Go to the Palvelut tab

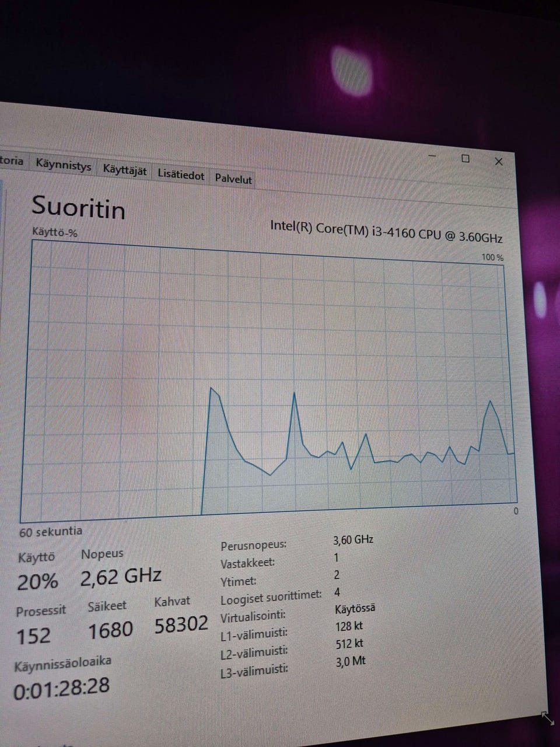(x=233, y=179)
